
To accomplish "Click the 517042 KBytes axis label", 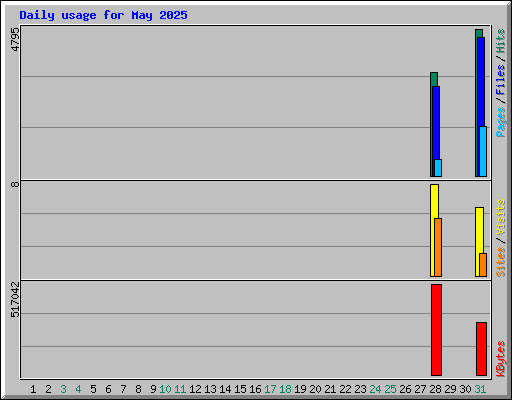I will pyautogui.click(x=15, y=299).
